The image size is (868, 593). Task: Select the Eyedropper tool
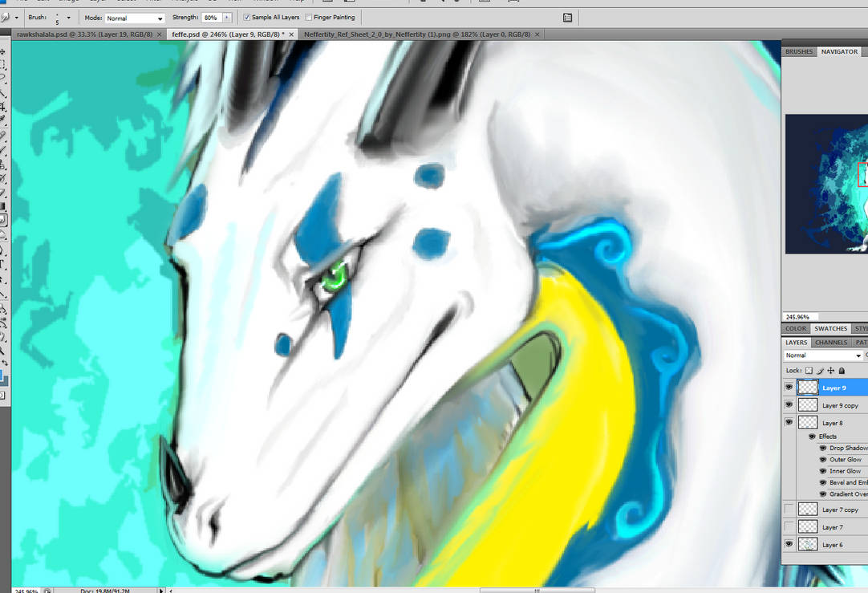tap(2, 117)
